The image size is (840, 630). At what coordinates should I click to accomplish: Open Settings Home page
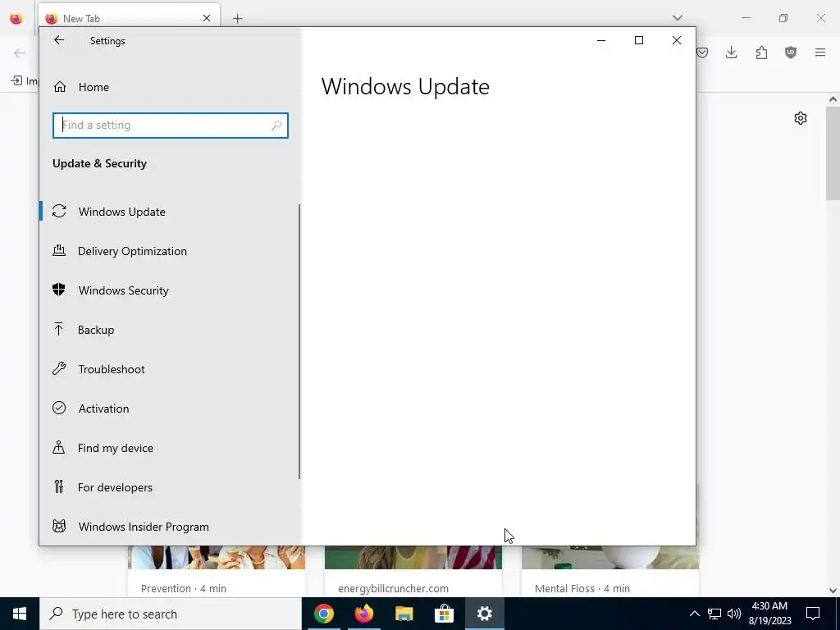tap(169, 87)
